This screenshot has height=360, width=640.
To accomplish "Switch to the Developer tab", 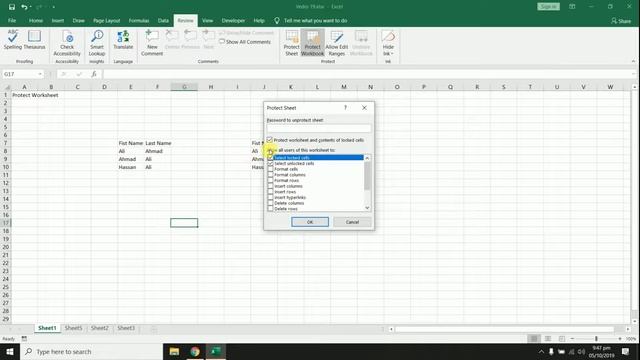I will [233, 20].
